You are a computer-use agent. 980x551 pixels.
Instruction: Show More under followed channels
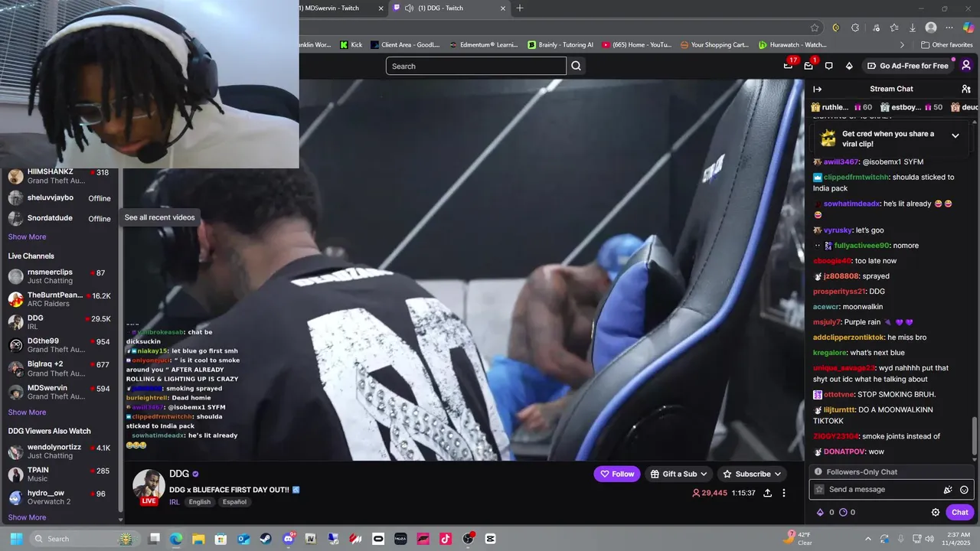point(28,237)
